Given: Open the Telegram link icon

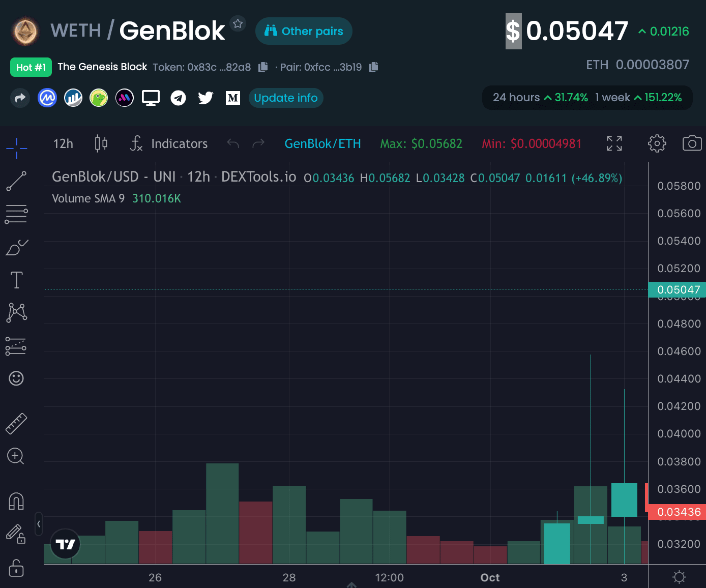Looking at the screenshot, I should [178, 98].
